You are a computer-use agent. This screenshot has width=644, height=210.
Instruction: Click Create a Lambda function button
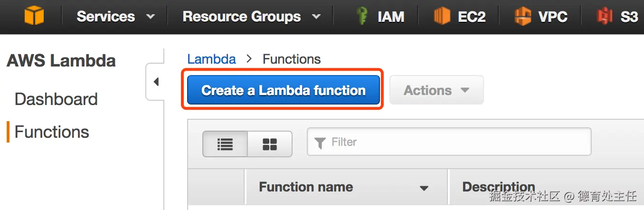pos(284,90)
